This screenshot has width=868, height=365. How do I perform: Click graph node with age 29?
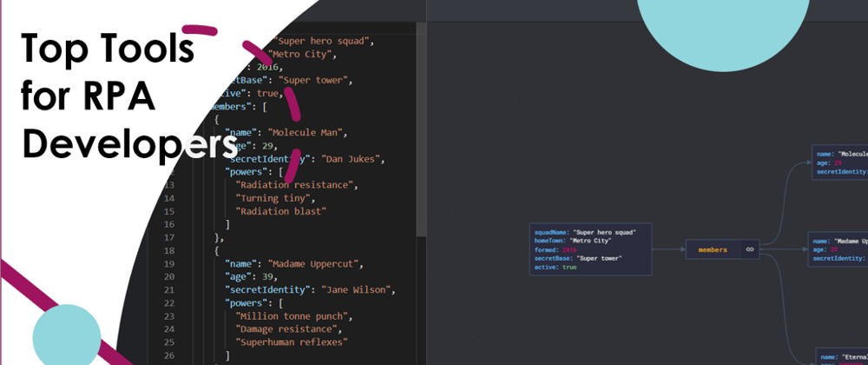point(839,163)
